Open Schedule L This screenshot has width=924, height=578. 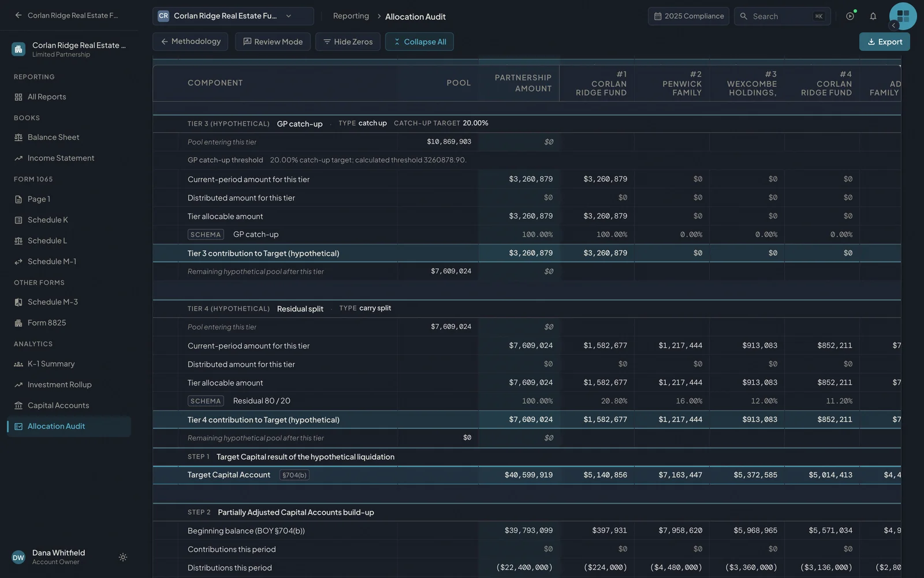[69, 240]
